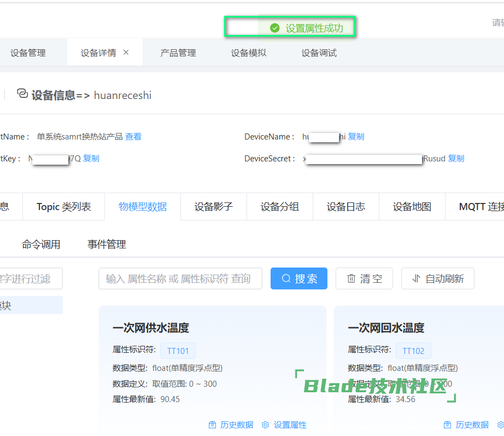Open the 事件管理 sub-tab
The image size is (504, 436).
tap(107, 245)
